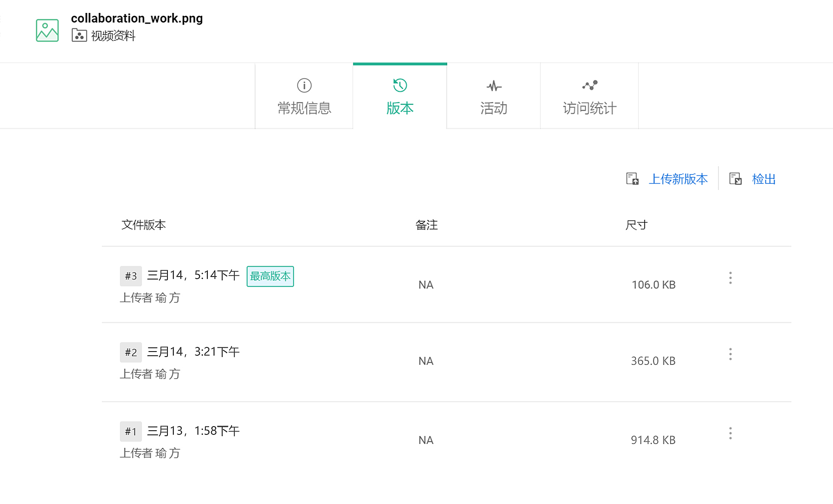Open the 活动 tab
The image size is (833, 504).
point(494,108)
